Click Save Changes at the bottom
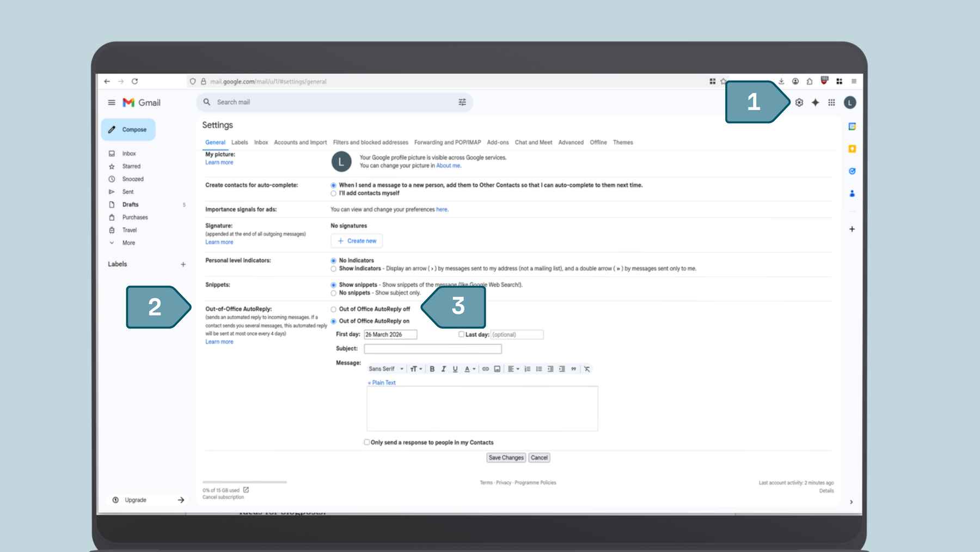Viewport: 980px width, 552px height. 505,457
